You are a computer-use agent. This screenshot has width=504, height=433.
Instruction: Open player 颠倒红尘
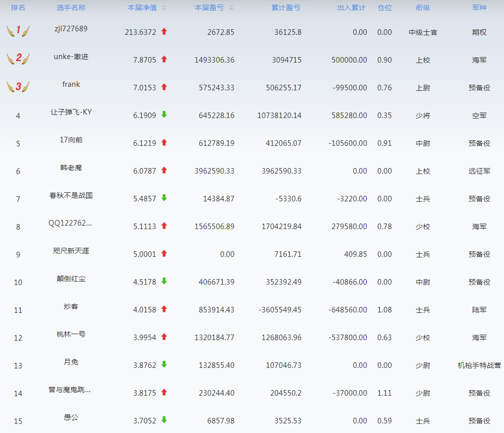(x=71, y=279)
